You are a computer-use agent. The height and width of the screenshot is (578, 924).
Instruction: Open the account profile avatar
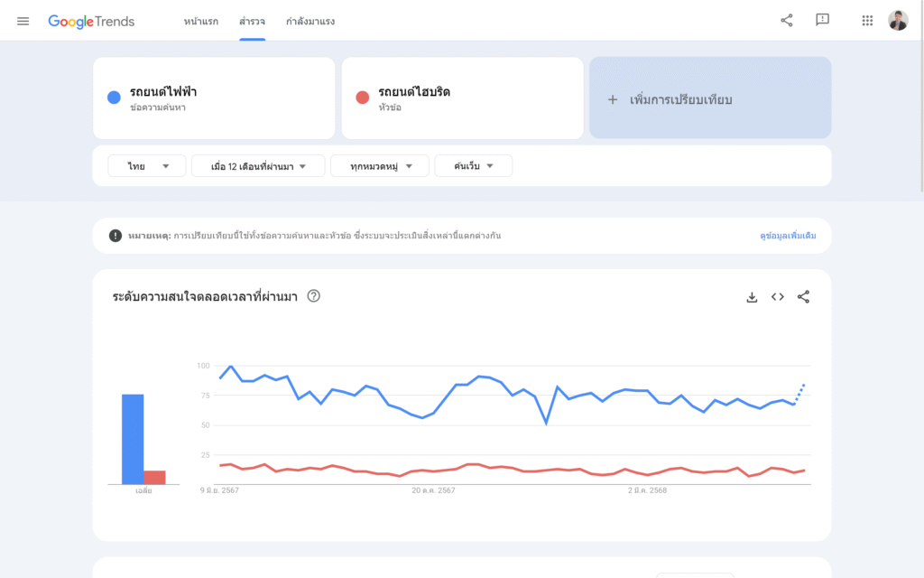[x=898, y=21]
